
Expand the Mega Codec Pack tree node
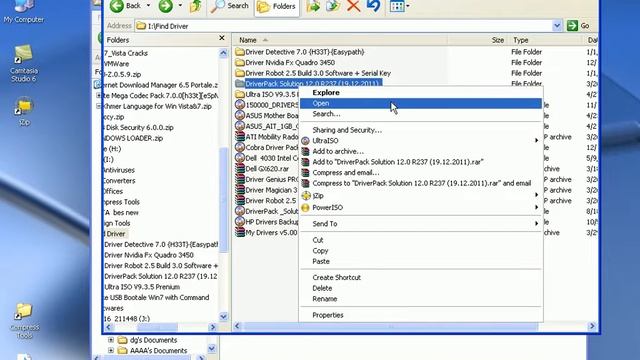click(x=99, y=96)
